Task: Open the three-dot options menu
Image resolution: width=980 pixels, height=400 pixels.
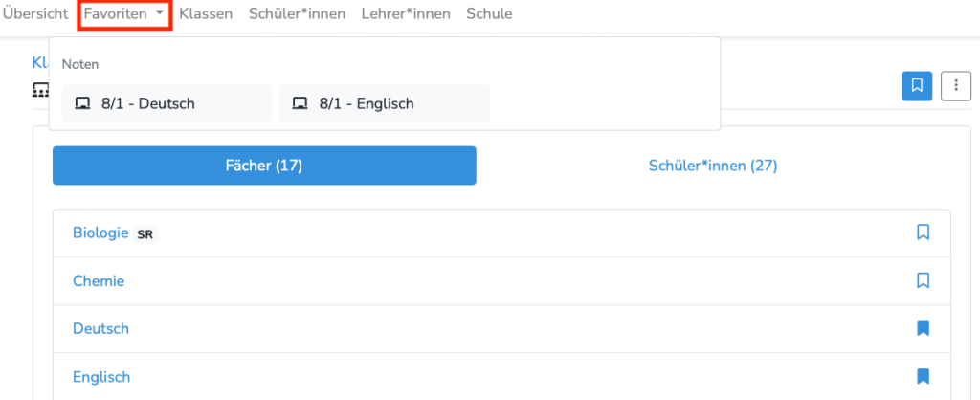Action: coord(956,85)
